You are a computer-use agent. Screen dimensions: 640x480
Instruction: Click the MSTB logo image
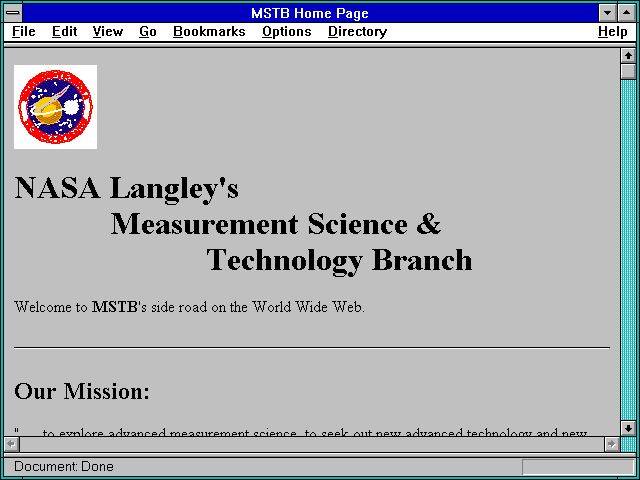pyautogui.click(x=56, y=107)
